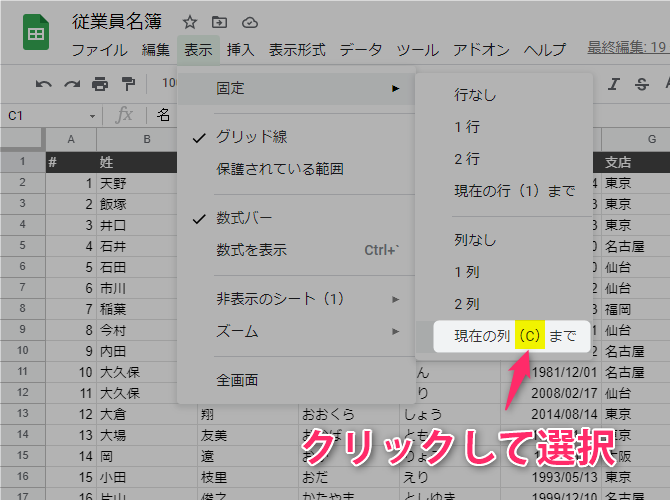Viewport: 670px width, 500px height.
Task: Choose 保護されている範囲 menu item
Action: click(296, 169)
